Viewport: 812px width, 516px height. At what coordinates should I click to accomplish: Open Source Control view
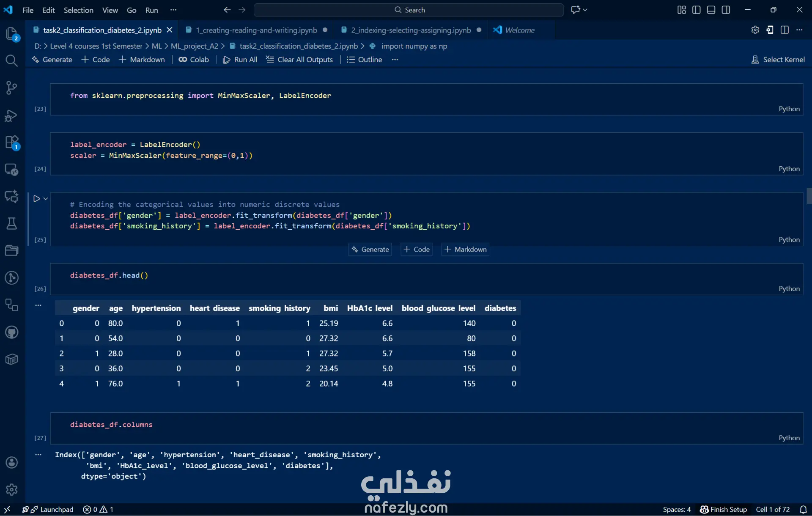coord(11,88)
